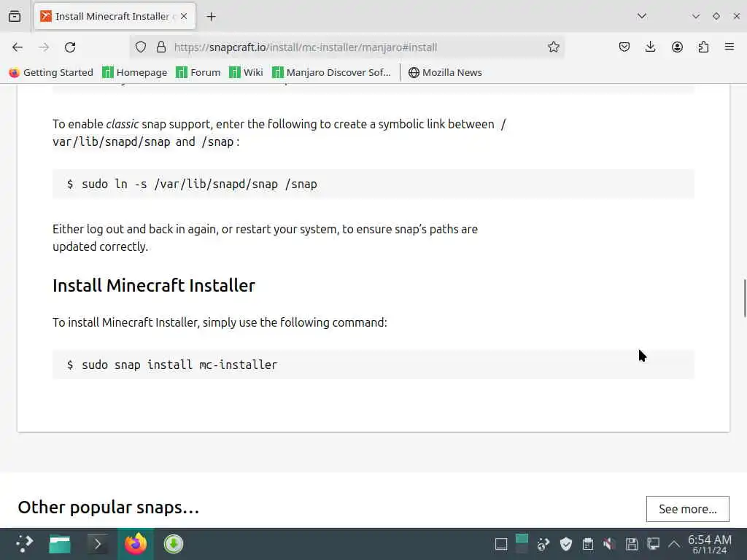Image resolution: width=747 pixels, height=560 pixels.
Task: Go back to previous page
Action: [x=18, y=47]
